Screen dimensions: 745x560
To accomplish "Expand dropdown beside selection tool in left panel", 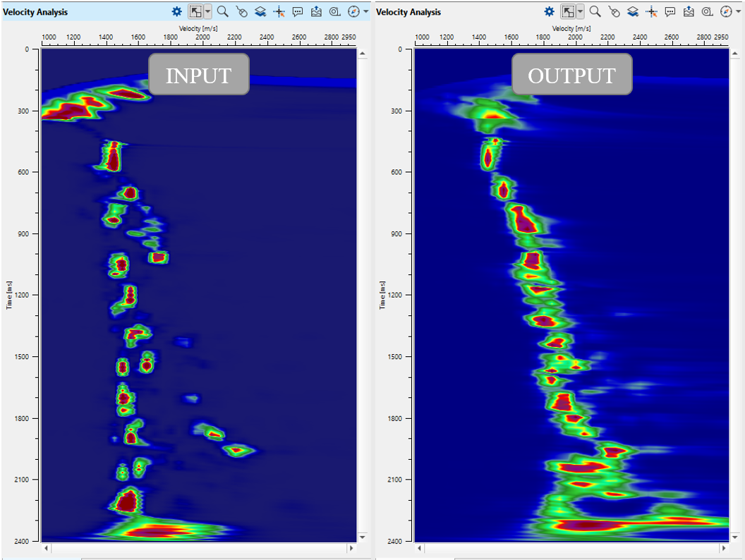I will pyautogui.click(x=207, y=11).
